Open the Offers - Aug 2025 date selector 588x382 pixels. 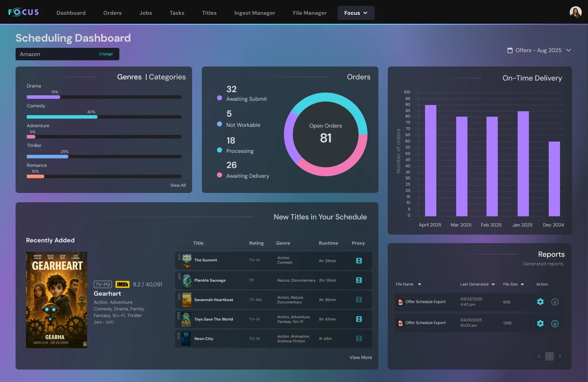[x=539, y=50]
